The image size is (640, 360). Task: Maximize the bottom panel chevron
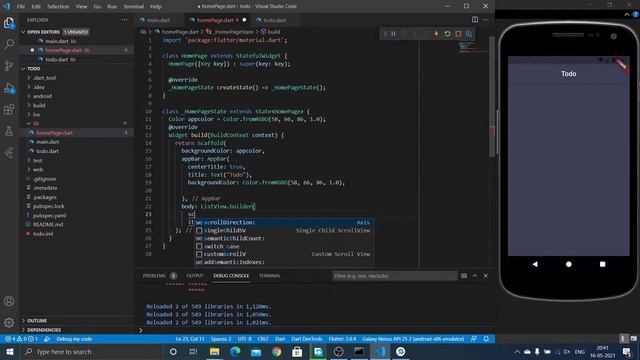pyautogui.click(x=475, y=276)
